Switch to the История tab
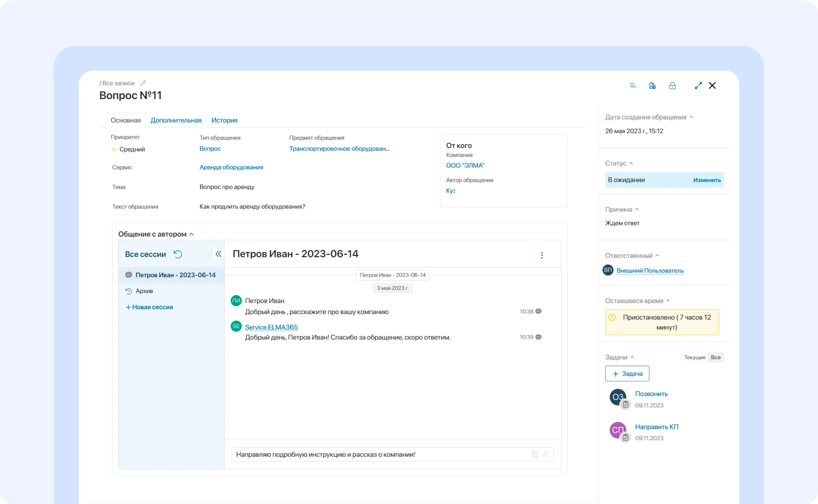This screenshot has height=504, width=818. 224,120
